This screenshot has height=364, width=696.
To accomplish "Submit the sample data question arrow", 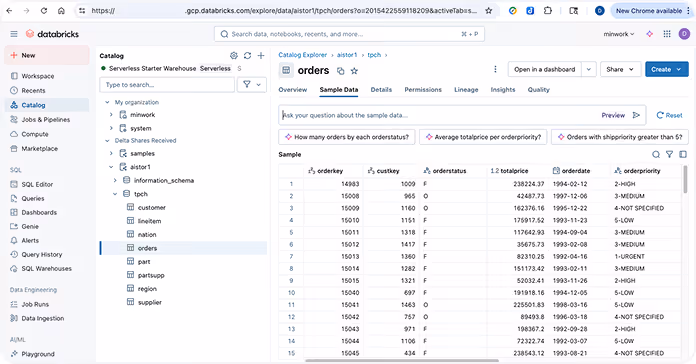I will (636, 115).
